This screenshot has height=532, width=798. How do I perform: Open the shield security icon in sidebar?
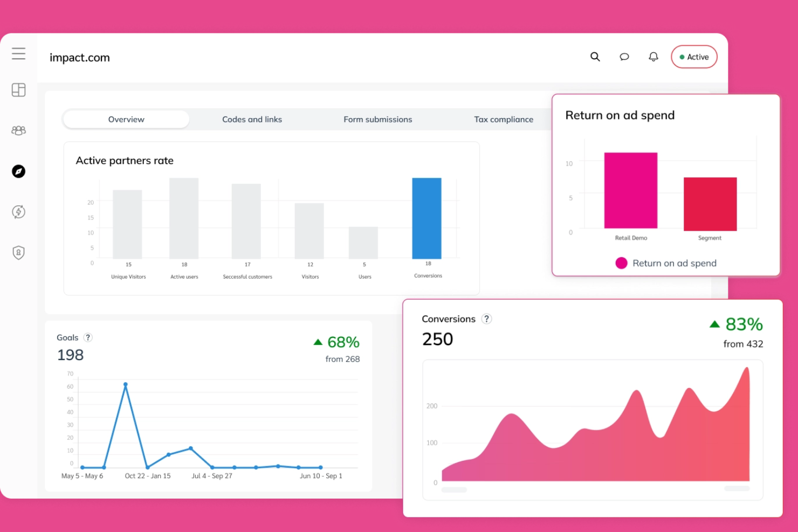click(x=19, y=252)
